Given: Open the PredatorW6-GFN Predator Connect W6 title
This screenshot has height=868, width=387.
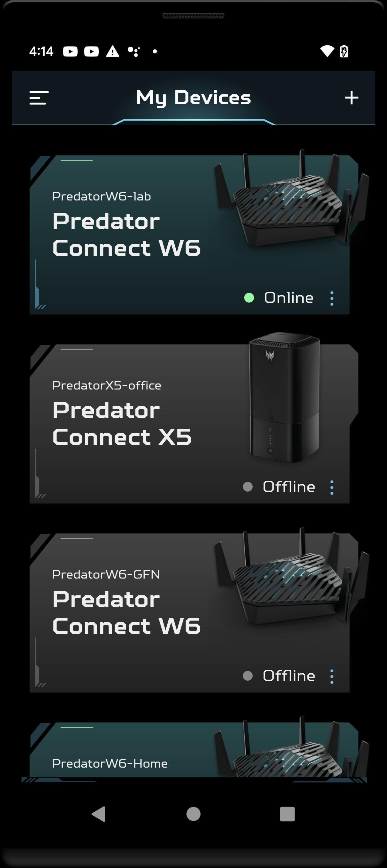Looking at the screenshot, I should pyautogui.click(x=127, y=612).
